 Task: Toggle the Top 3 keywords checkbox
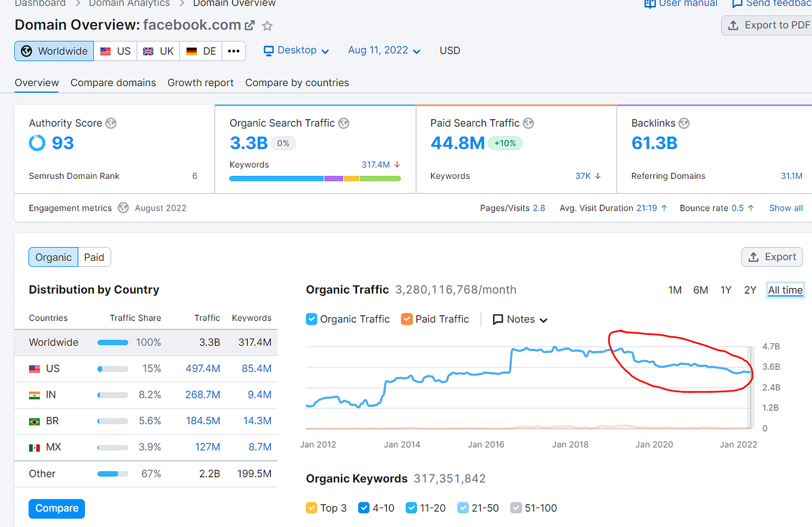tap(312, 508)
